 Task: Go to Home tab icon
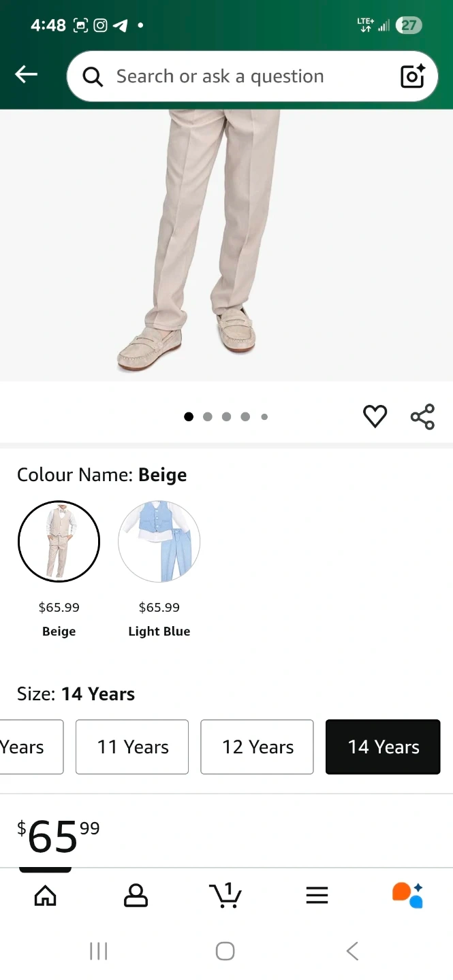coord(45,896)
